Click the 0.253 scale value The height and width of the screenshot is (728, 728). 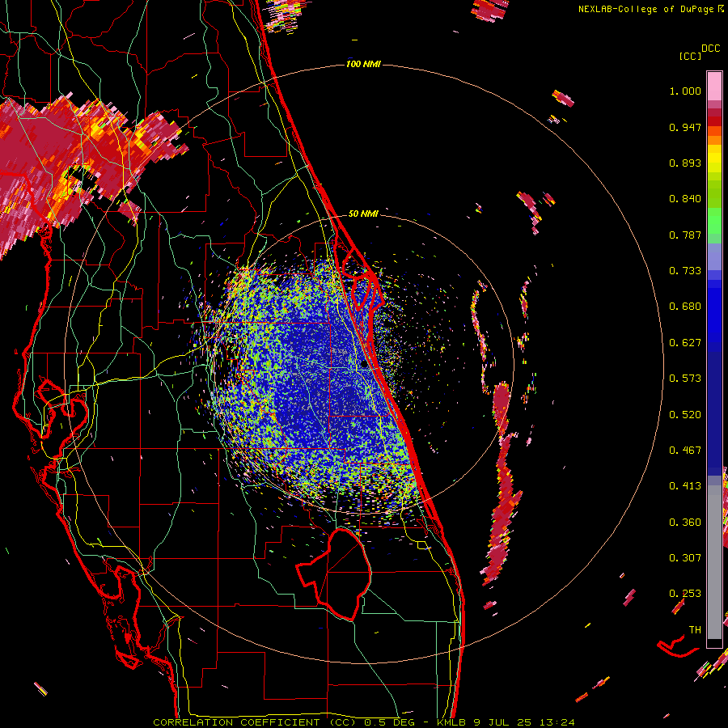tap(685, 594)
